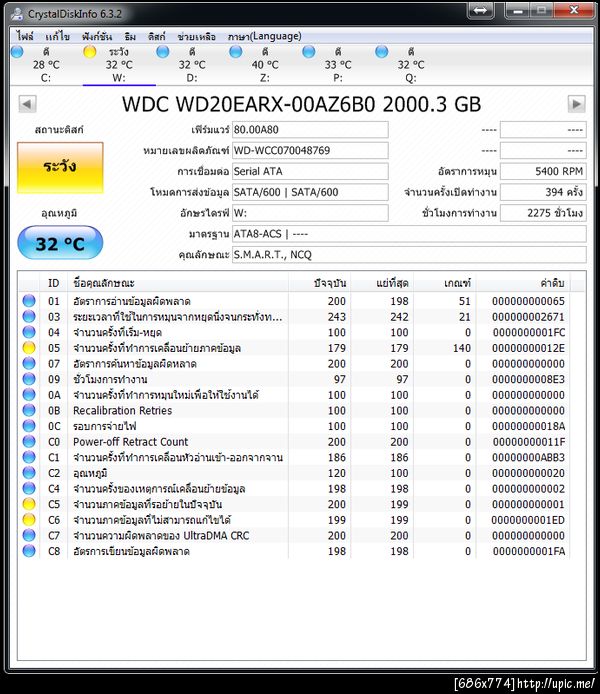The height and width of the screenshot is (694, 600).
Task: Click the ชื่อคุณลักษณะ attribute name column header
Action: 178,283
